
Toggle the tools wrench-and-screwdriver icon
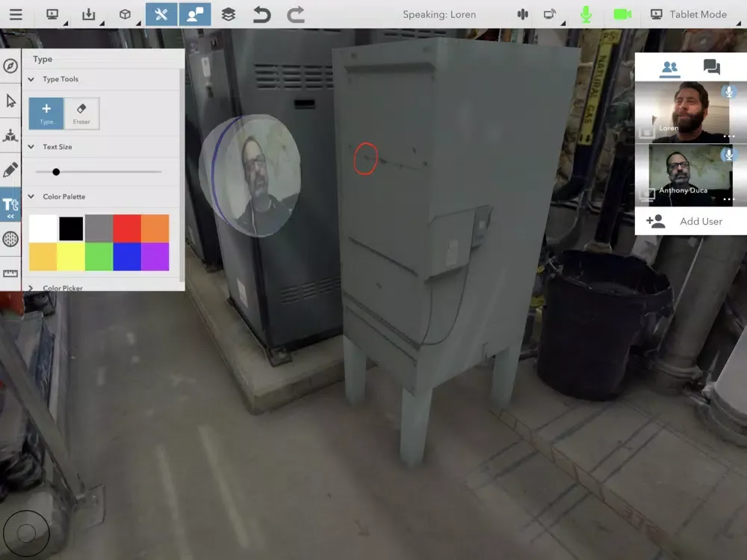tap(161, 14)
